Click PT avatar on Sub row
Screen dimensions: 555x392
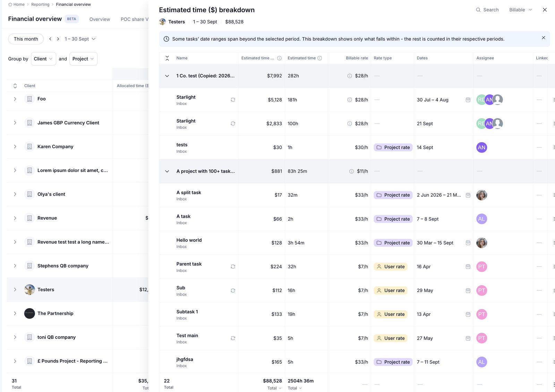(x=481, y=290)
